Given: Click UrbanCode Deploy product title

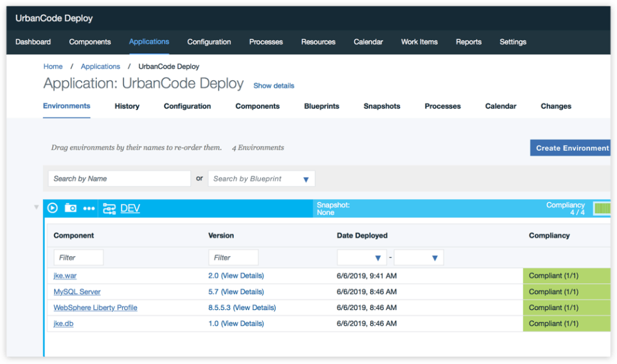Looking at the screenshot, I should pyautogui.click(x=54, y=19).
